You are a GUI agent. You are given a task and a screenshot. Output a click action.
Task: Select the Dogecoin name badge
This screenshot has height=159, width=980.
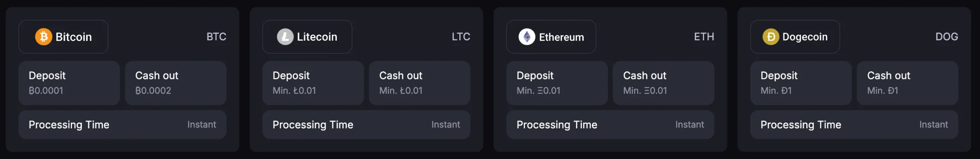(795, 37)
